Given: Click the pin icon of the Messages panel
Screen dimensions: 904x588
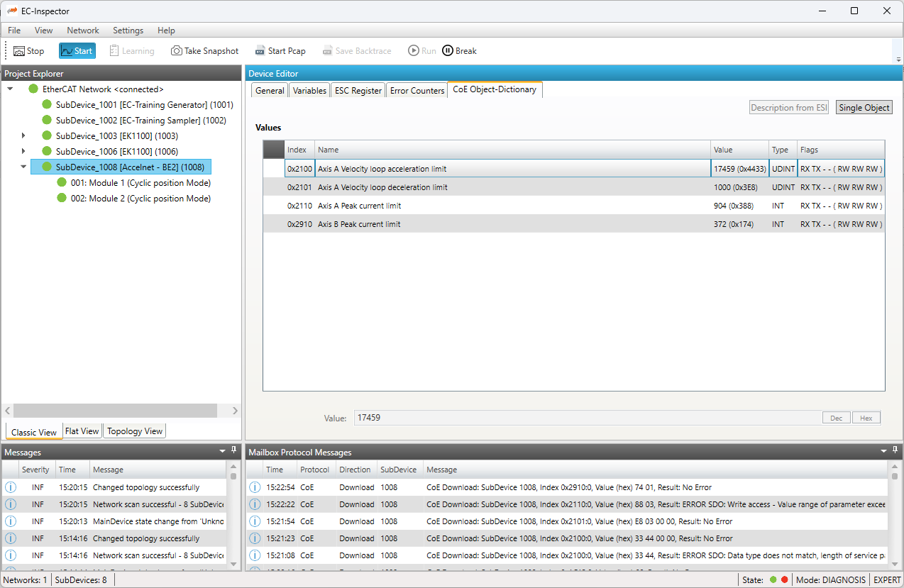Looking at the screenshot, I should [233, 450].
